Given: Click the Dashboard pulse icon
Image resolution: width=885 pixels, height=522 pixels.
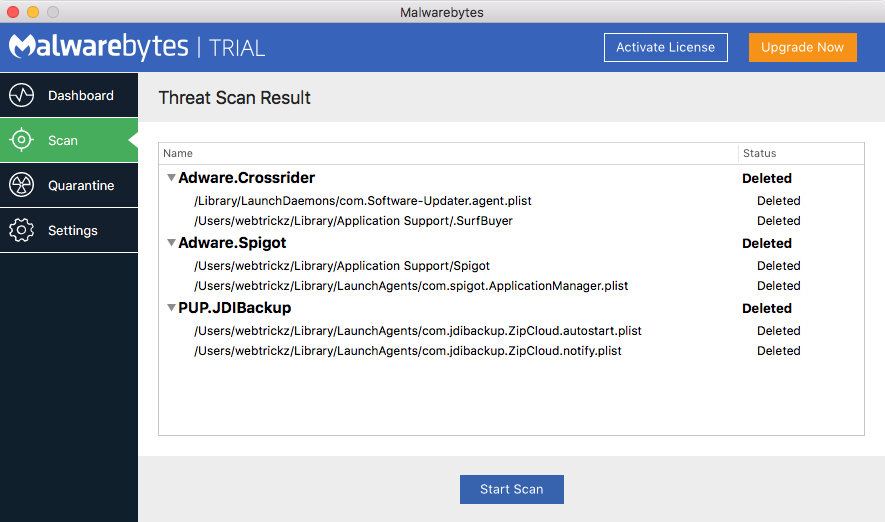Looking at the screenshot, I should pos(21,95).
